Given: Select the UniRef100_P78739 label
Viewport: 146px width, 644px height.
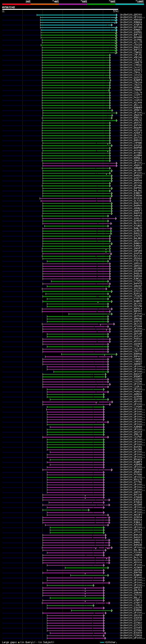Looking at the screenshot, I should 131,261.
